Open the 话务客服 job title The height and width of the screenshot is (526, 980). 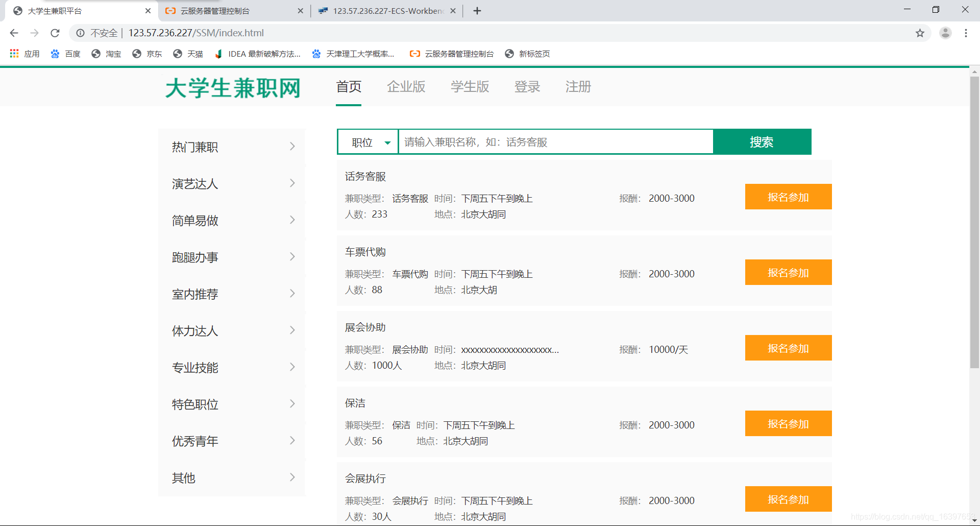tap(365, 176)
